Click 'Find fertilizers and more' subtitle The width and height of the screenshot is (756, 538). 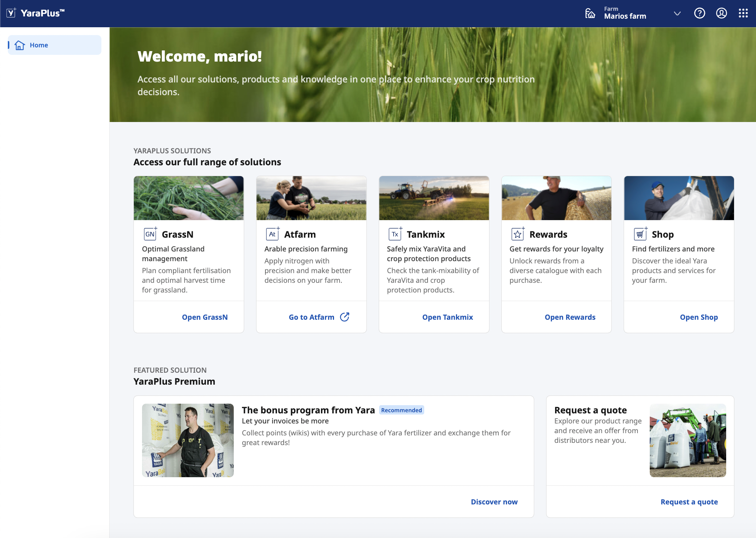[673, 249]
